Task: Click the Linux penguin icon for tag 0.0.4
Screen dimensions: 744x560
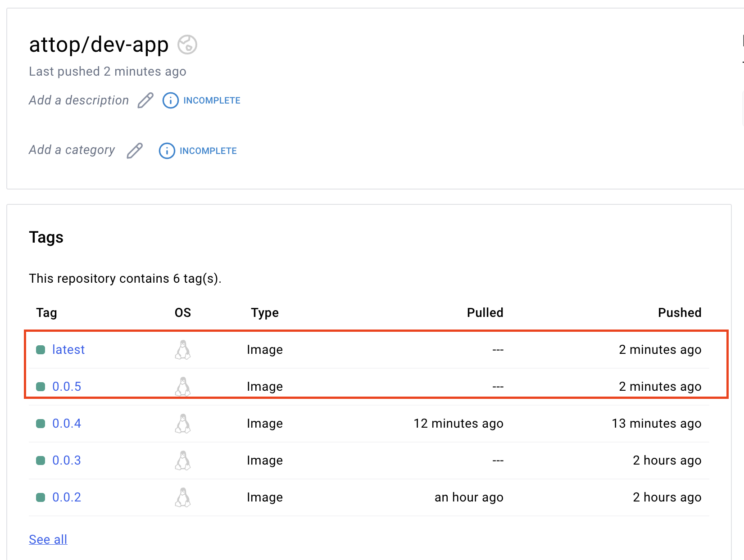Action: [183, 424]
